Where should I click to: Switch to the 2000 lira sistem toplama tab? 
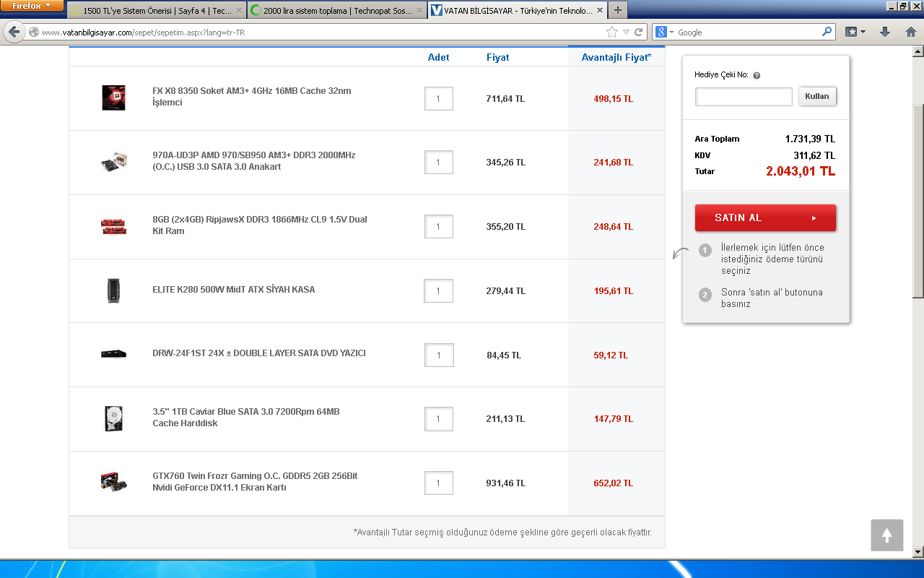336,11
